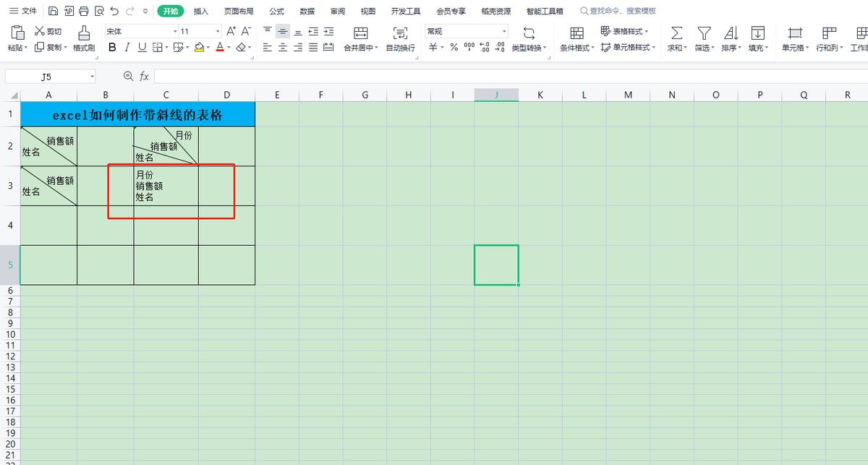Switch to the 数据 tab
Image resolution: width=868 pixels, height=465 pixels.
[x=307, y=12]
